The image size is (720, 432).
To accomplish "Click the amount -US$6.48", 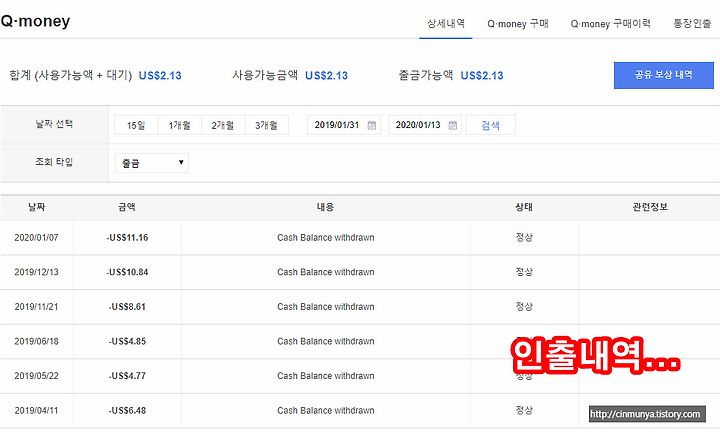I will pos(127,410).
